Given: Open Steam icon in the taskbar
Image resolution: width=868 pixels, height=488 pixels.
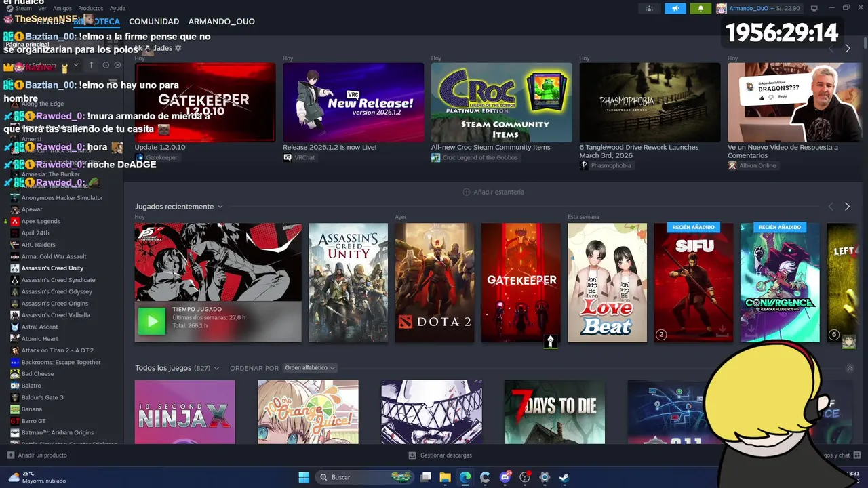Looking at the screenshot, I should 564,477.
